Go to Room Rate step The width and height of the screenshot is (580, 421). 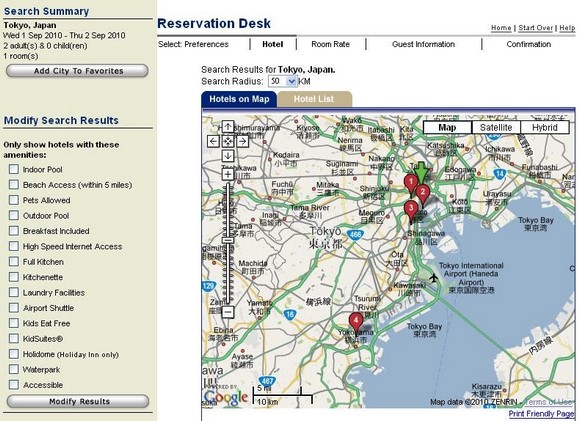330,44
